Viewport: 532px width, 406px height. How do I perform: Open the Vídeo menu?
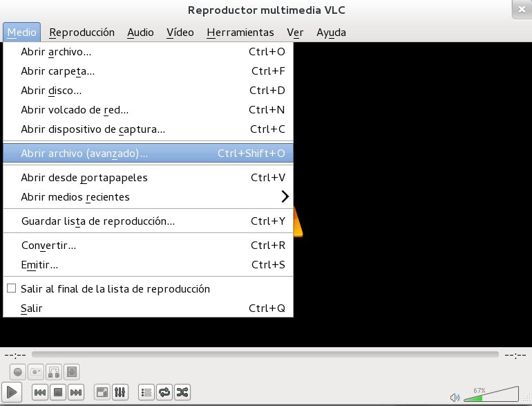180,33
